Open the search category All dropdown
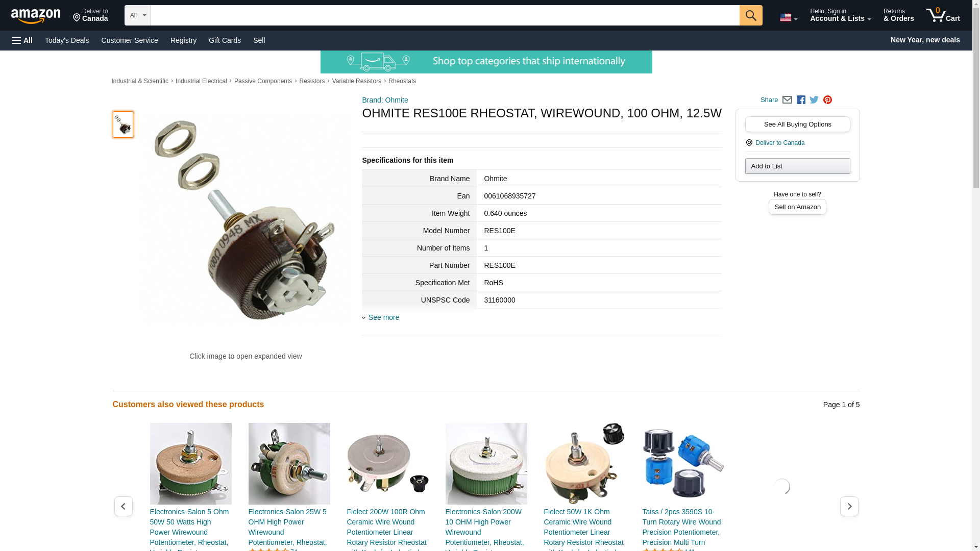 pos(137,15)
